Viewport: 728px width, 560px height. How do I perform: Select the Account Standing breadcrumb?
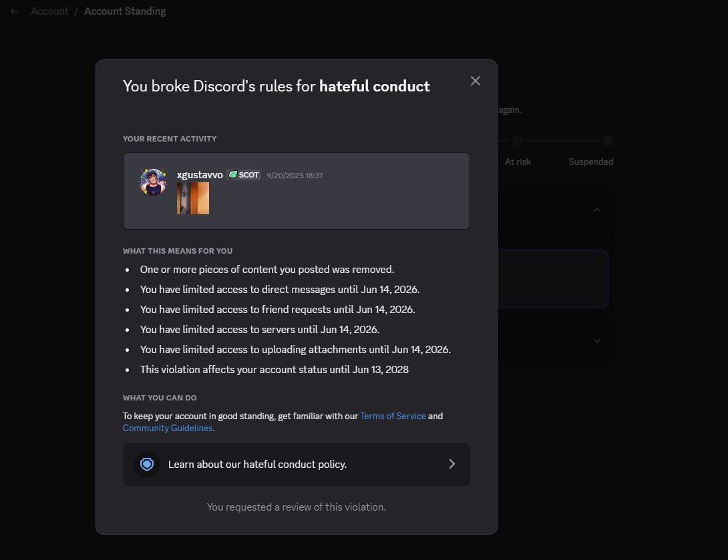pos(125,11)
